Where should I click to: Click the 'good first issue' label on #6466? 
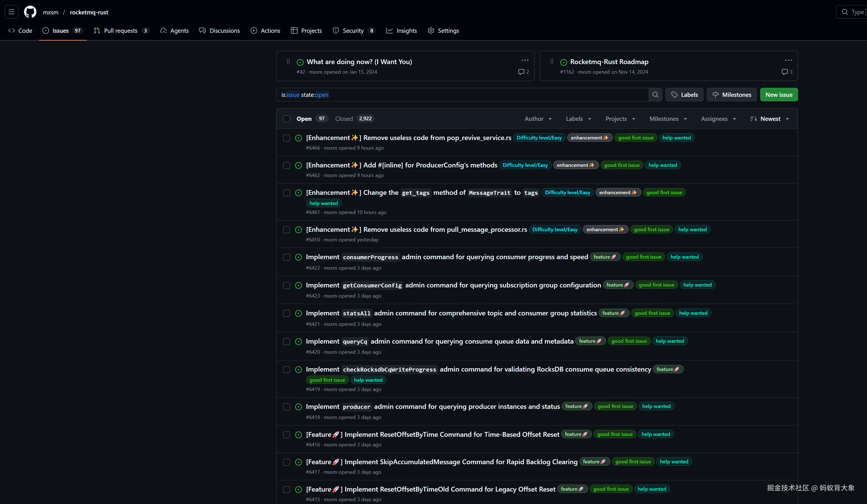pos(635,138)
